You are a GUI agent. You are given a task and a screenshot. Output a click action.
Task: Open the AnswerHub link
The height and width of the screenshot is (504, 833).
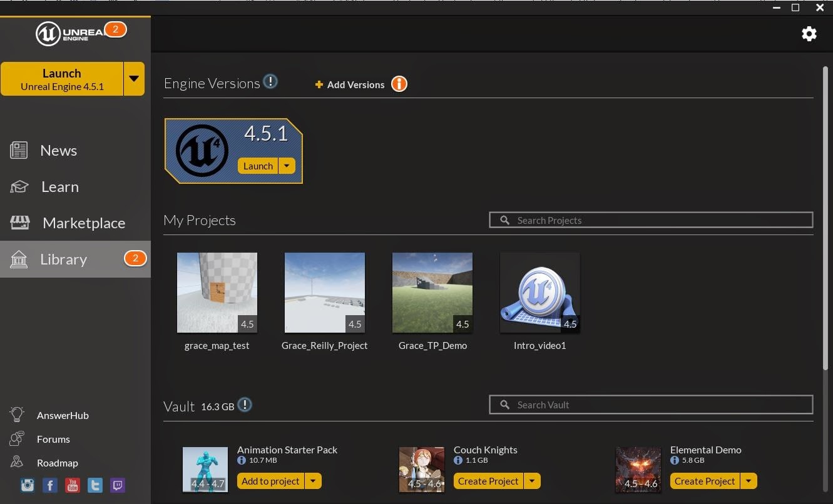point(63,415)
